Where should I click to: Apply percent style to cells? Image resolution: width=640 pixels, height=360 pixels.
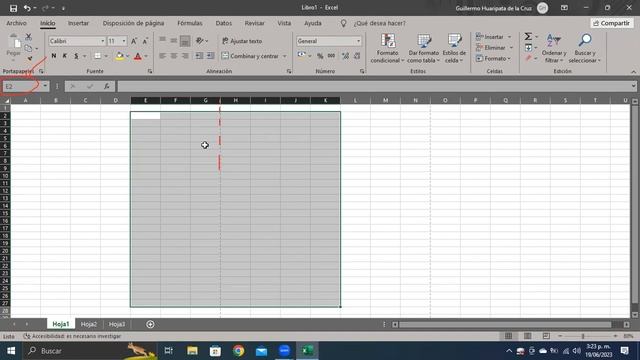pos(320,56)
